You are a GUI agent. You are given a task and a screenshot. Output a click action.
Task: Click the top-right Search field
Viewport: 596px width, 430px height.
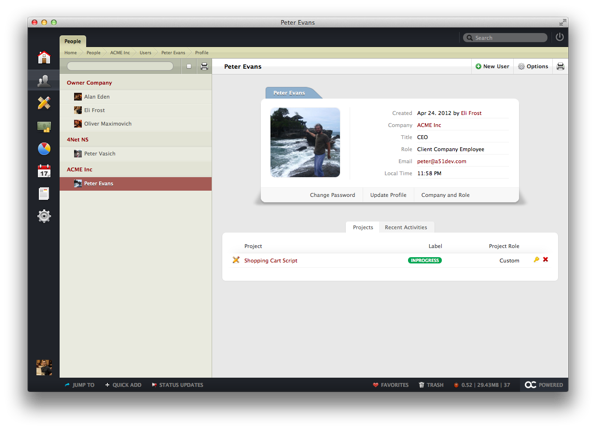505,38
